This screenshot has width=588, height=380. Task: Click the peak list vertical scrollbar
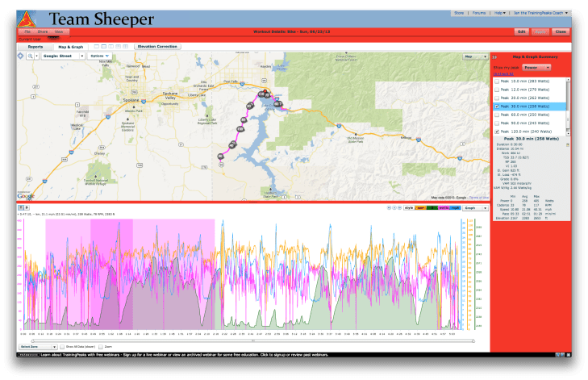tap(568, 106)
